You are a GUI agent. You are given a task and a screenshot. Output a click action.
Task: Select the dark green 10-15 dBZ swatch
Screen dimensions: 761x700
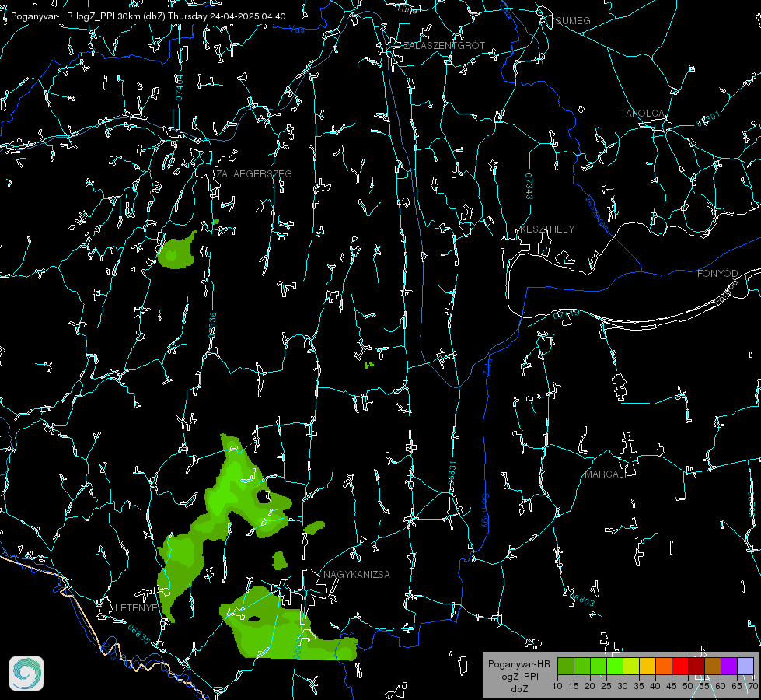click(566, 666)
